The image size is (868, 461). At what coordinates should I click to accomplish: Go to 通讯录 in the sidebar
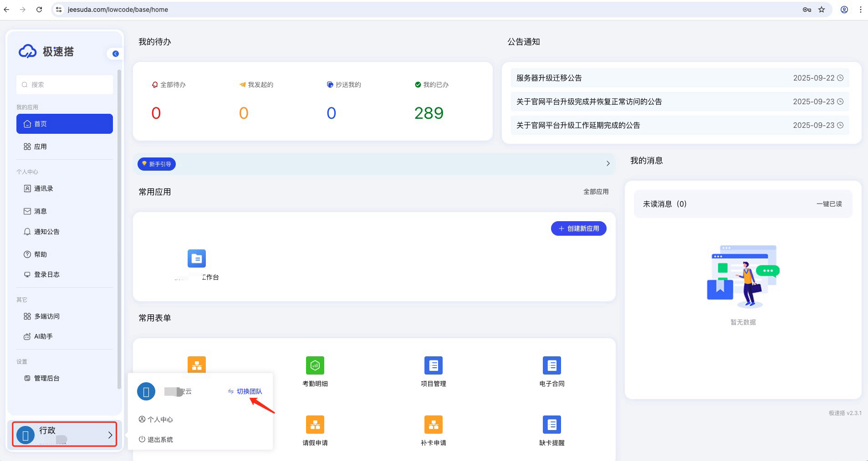[x=43, y=188]
